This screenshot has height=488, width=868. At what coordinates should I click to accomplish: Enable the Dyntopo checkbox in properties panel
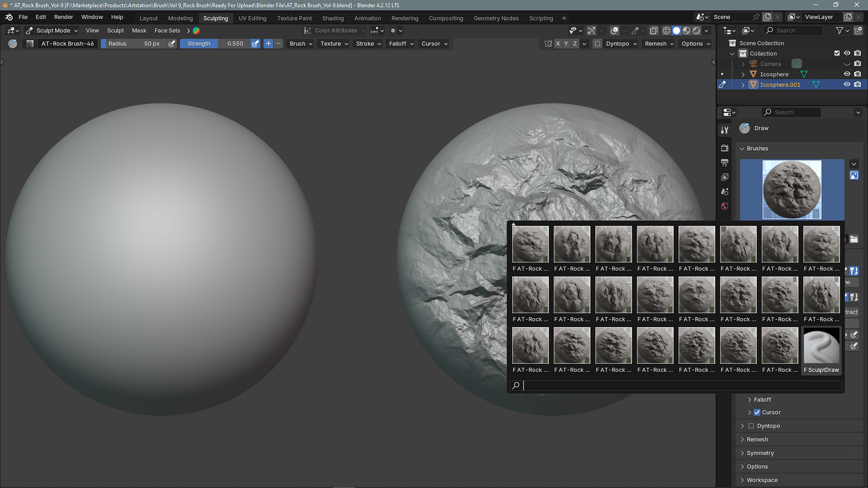pyautogui.click(x=751, y=426)
